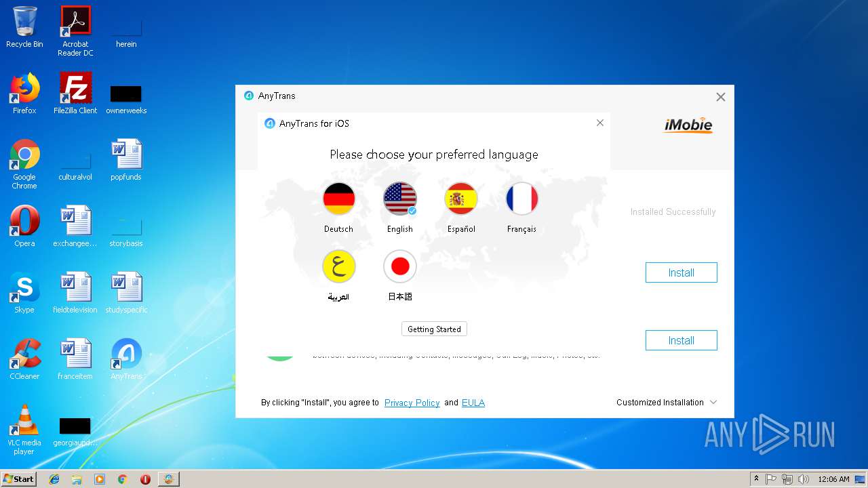Click the second Install button
The height and width of the screenshot is (488, 868).
[681, 340]
